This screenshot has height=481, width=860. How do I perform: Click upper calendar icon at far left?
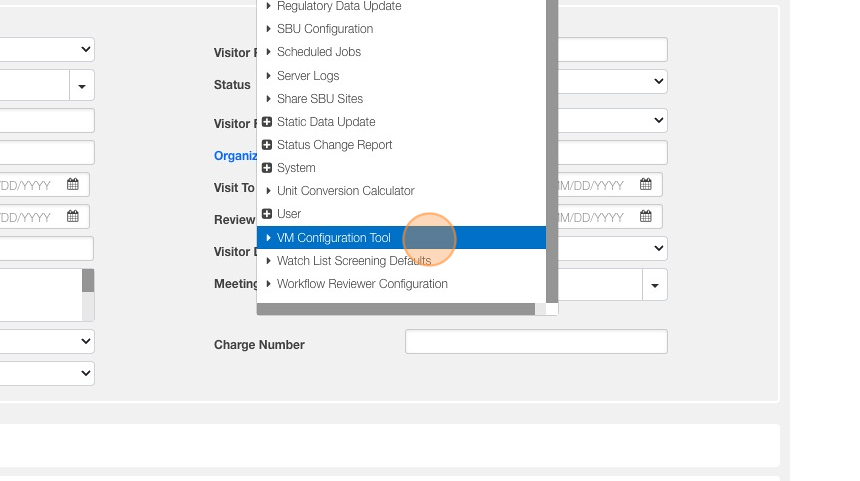pos(73,185)
